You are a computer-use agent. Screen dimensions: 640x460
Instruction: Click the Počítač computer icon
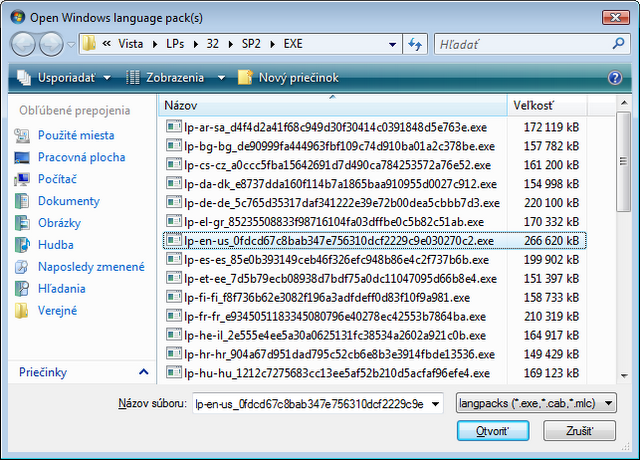click(x=22, y=179)
